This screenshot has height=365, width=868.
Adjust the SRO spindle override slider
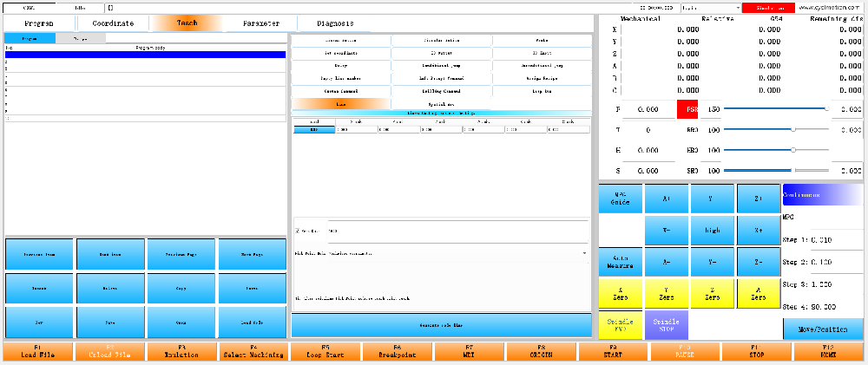tap(775, 170)
